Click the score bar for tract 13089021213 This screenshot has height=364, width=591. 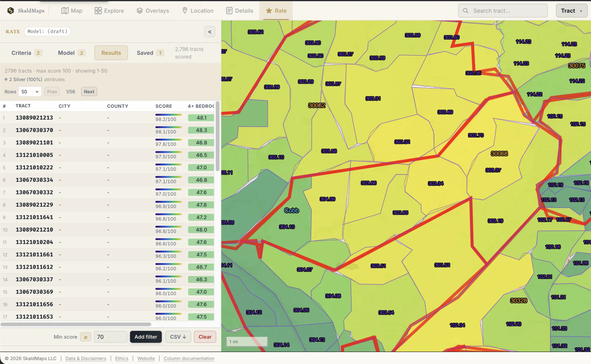168,115
